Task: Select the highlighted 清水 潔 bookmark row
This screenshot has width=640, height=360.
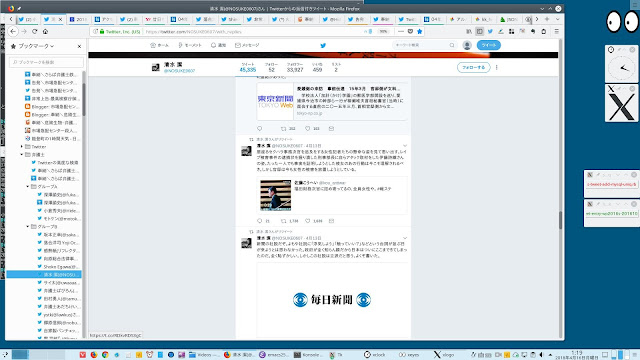Action: click(x=44, y=275)
